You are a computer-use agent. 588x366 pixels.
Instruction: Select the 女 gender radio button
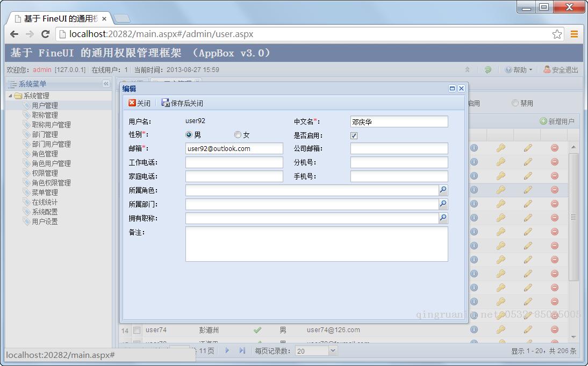coord(237,134)
